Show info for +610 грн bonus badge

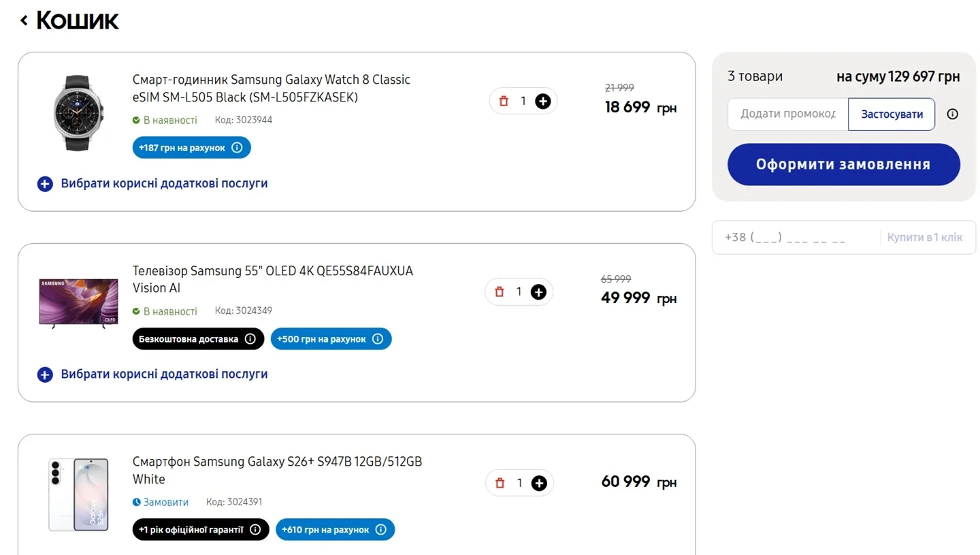[381, 530]
